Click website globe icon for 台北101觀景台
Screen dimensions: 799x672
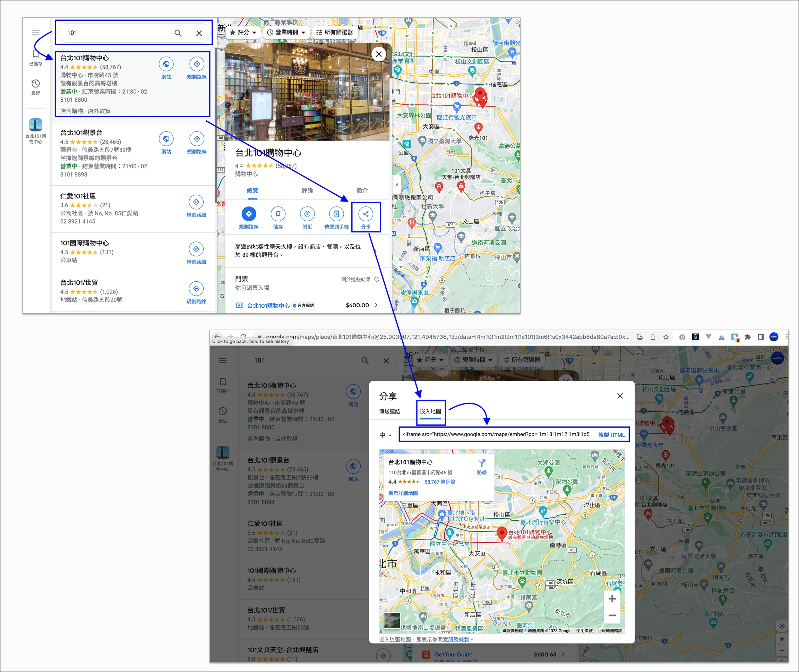[166, 139]
